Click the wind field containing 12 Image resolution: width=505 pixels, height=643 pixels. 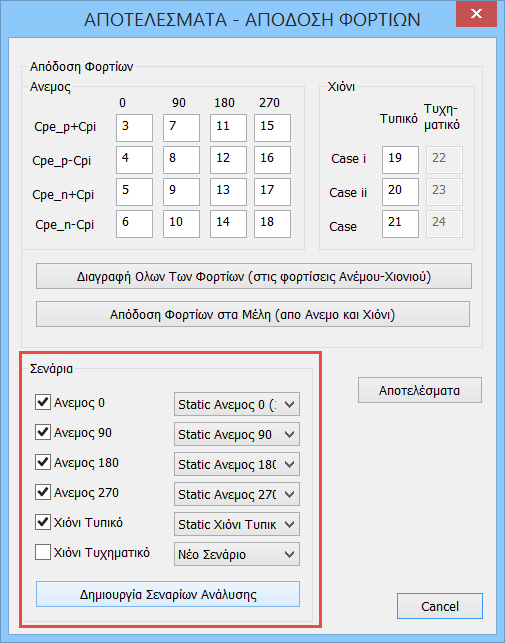pyautogui.click(x=229, y=160)
